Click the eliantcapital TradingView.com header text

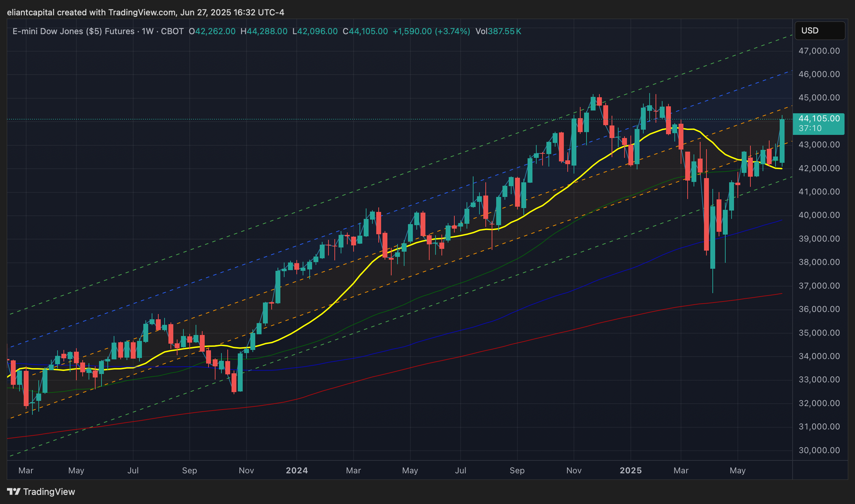[145, 13]
